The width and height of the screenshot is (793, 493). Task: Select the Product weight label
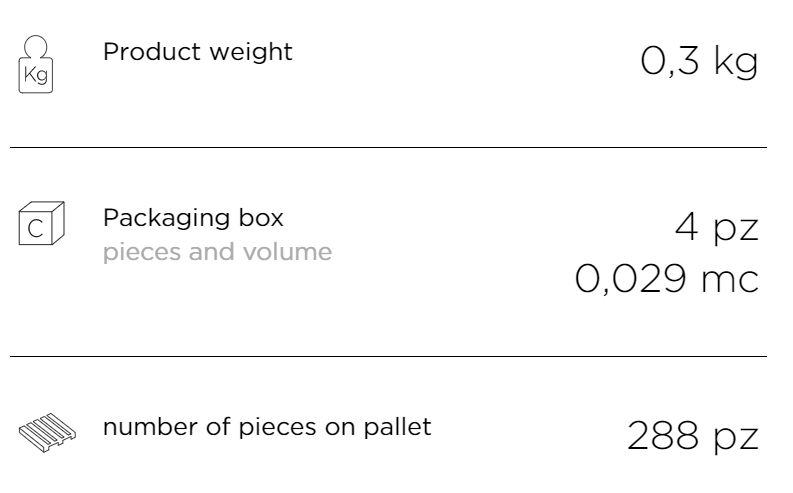[x=198, y=52]
